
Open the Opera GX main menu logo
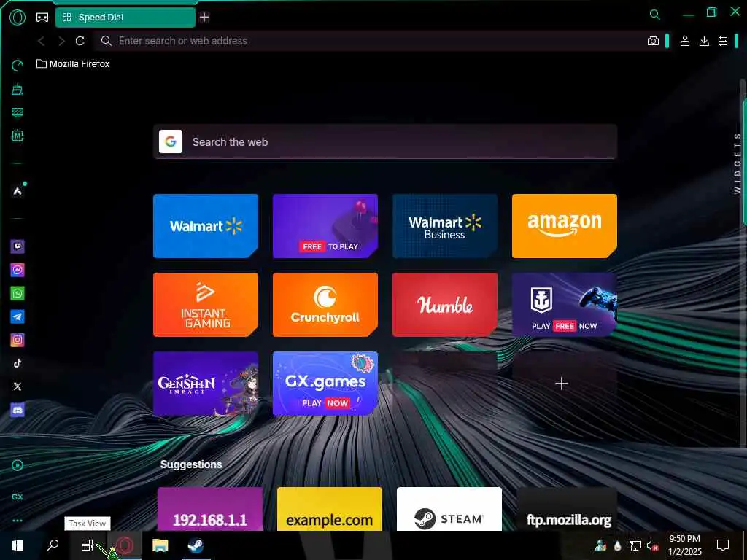point(18,17)
